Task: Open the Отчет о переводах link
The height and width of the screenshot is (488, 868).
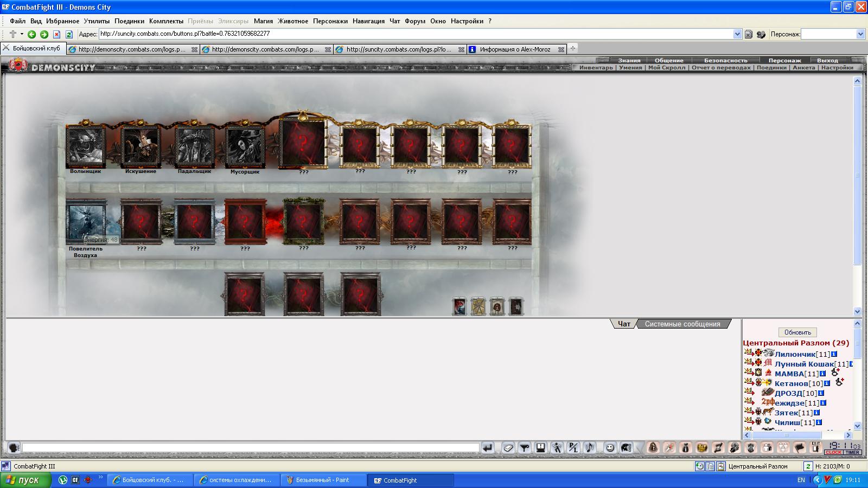Action: tap(721, 68)
